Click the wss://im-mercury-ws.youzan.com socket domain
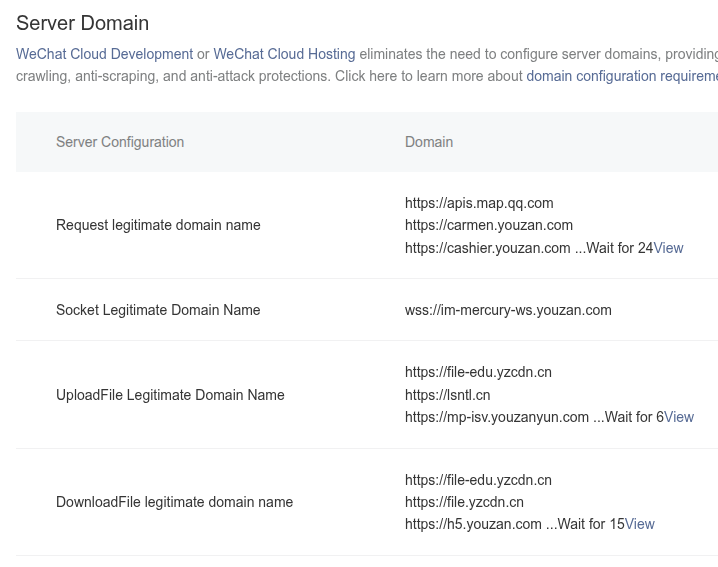Screen dimensions: 718x567 click(x=508, y=310)
